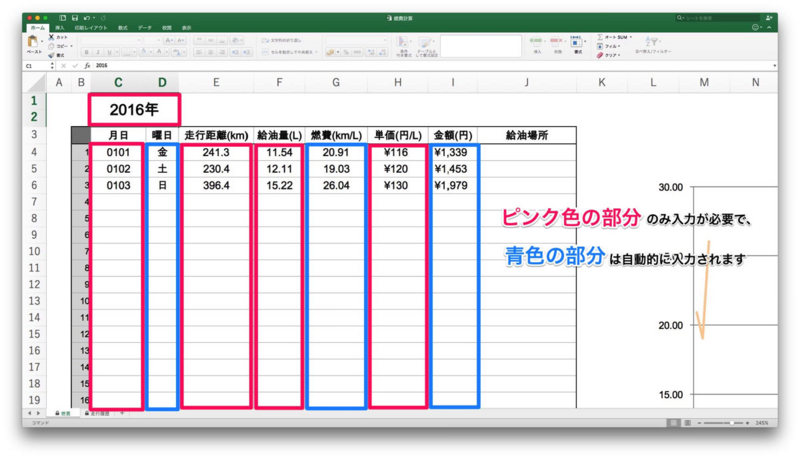Add a new sheet with plus button
The image size is (800, 459).
(122, 414)
